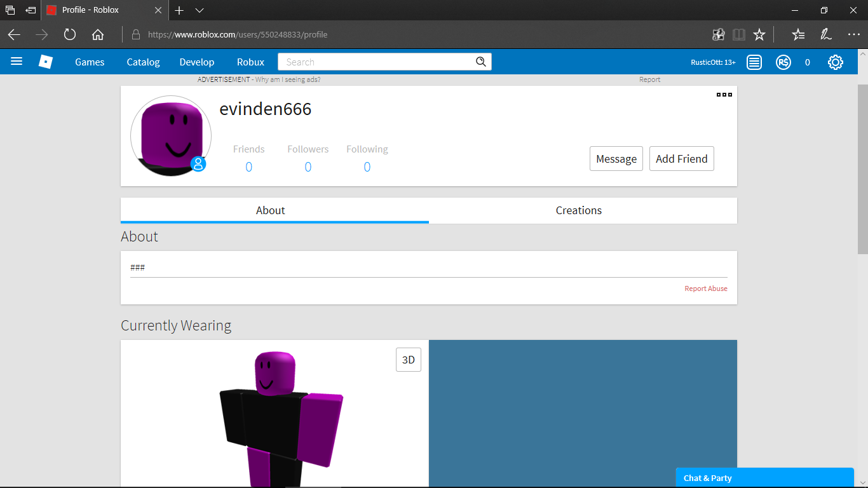Click the Add Friend button
868x488 pixels.
coord(681,159)
